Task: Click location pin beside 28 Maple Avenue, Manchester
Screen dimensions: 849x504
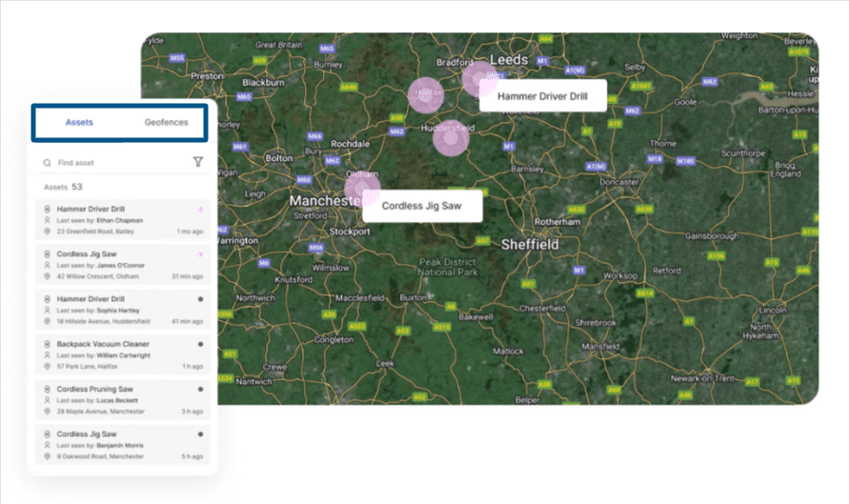Action: tap(47, 411)
